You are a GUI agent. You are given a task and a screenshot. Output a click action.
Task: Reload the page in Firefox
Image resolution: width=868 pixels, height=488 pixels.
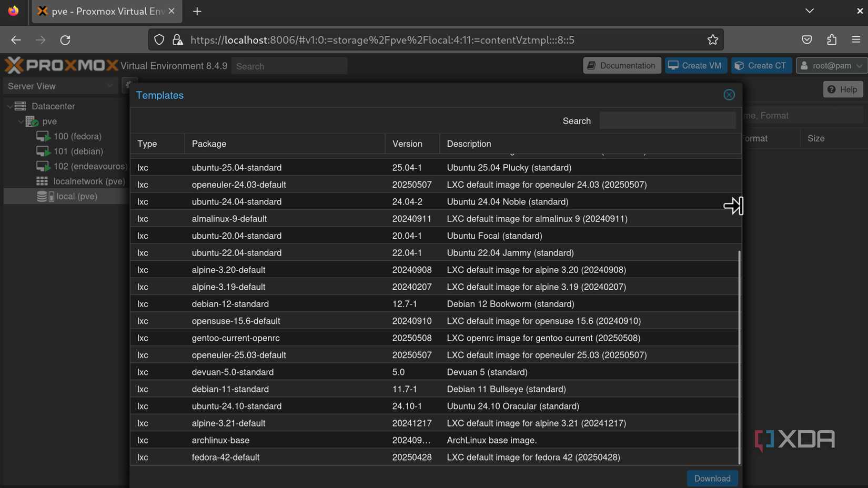65,40
